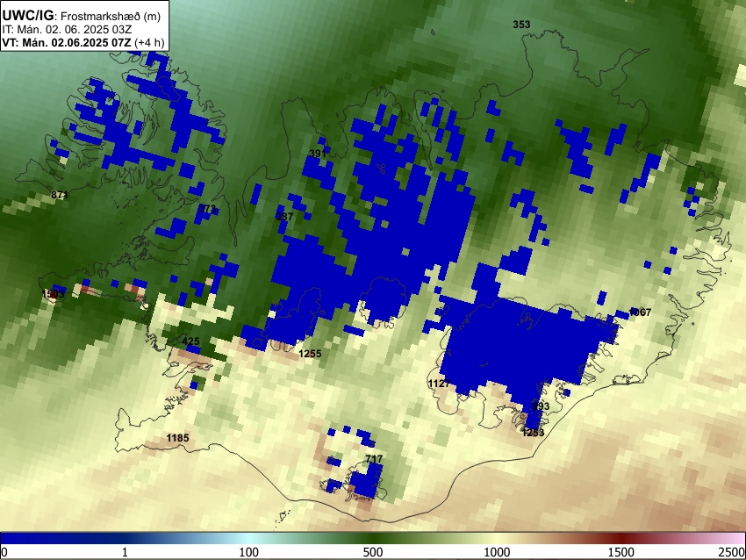The width and height of the screenshot is (746, 560).
Task: Click the map value label 391
Action: point(318,154)
